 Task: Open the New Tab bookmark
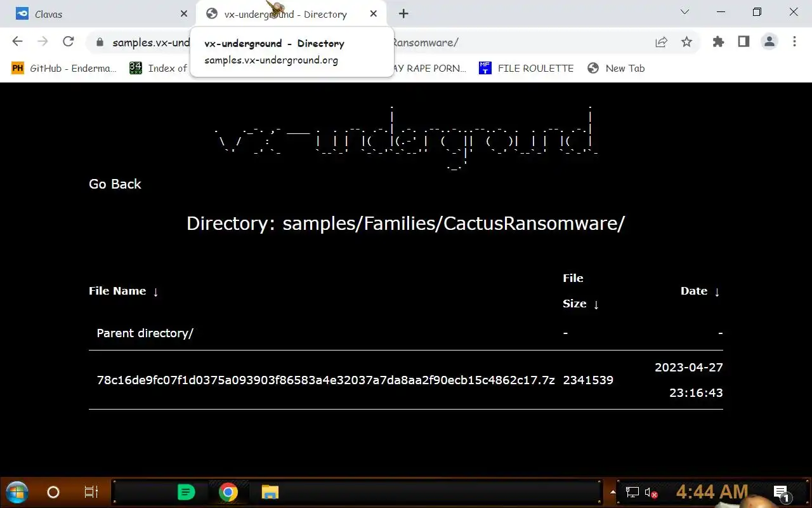616,68
